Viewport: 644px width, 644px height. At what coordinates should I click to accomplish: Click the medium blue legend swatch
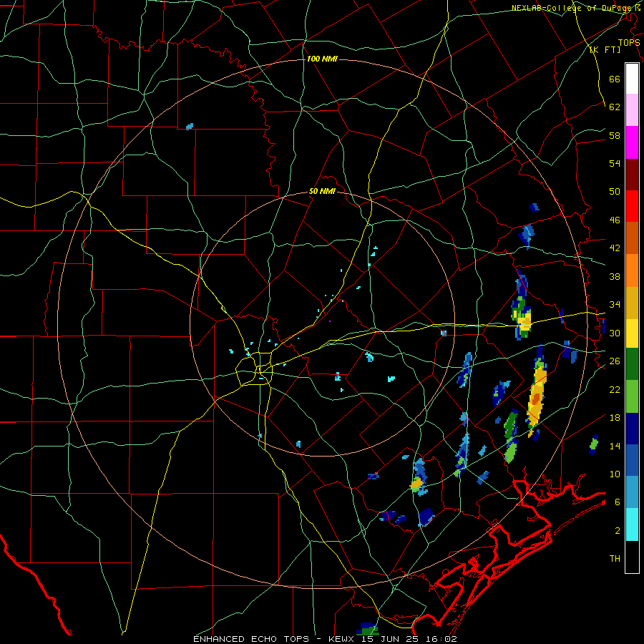(632, 460)
